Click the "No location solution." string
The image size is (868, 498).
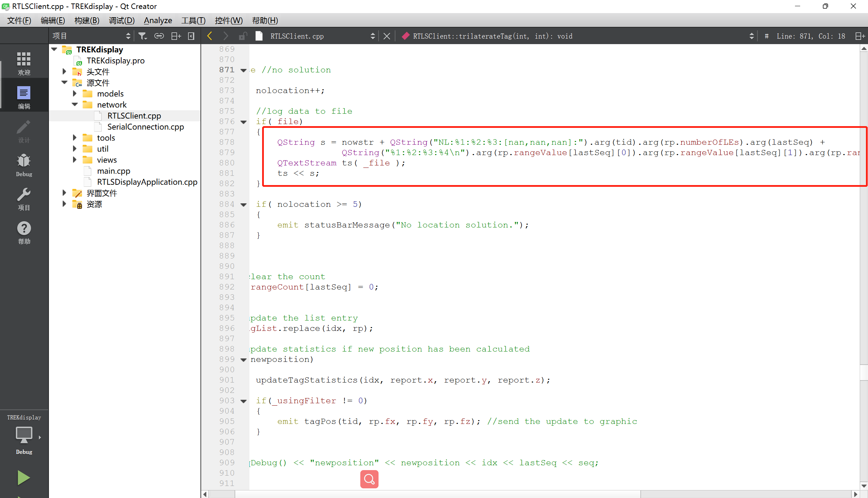point(457,225)
